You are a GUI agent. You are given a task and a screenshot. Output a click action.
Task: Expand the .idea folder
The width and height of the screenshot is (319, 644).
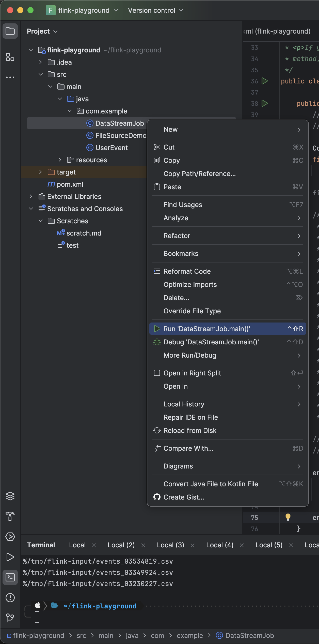[x=41, y=62]
